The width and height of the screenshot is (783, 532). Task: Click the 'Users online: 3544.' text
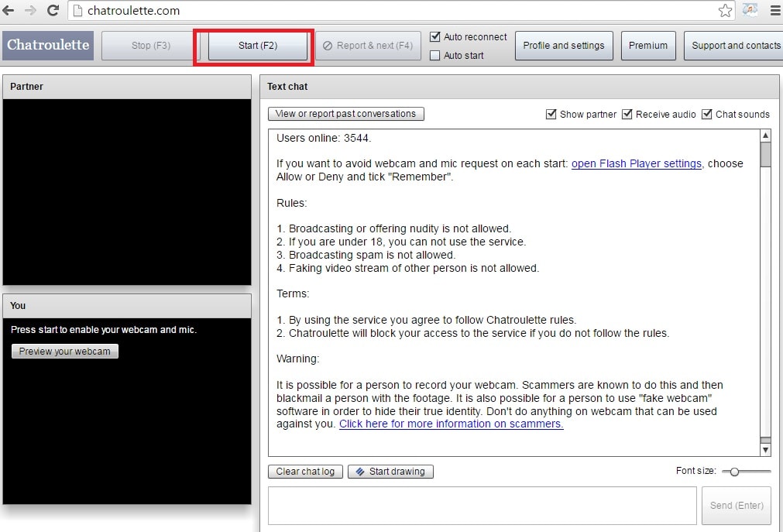click(x=324, y=138)
